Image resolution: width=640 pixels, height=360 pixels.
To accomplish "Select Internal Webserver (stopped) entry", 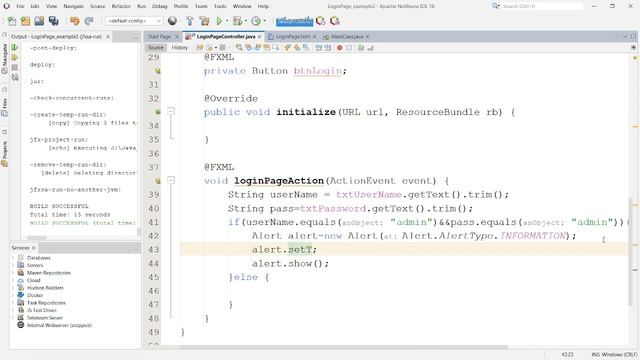I will pyautogui.click(x=59, y=325).
